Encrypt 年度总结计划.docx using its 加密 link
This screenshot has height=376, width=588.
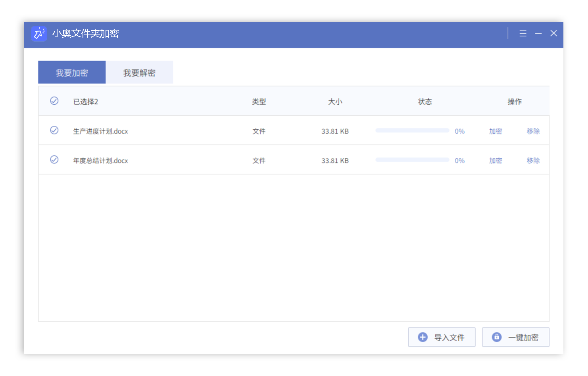[x=495, y=161]
